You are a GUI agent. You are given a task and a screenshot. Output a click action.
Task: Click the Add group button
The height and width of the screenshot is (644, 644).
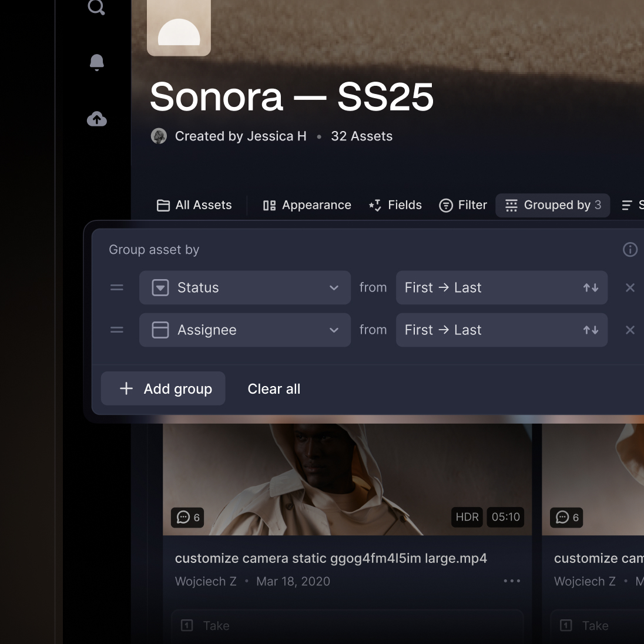tap(163, 388)
